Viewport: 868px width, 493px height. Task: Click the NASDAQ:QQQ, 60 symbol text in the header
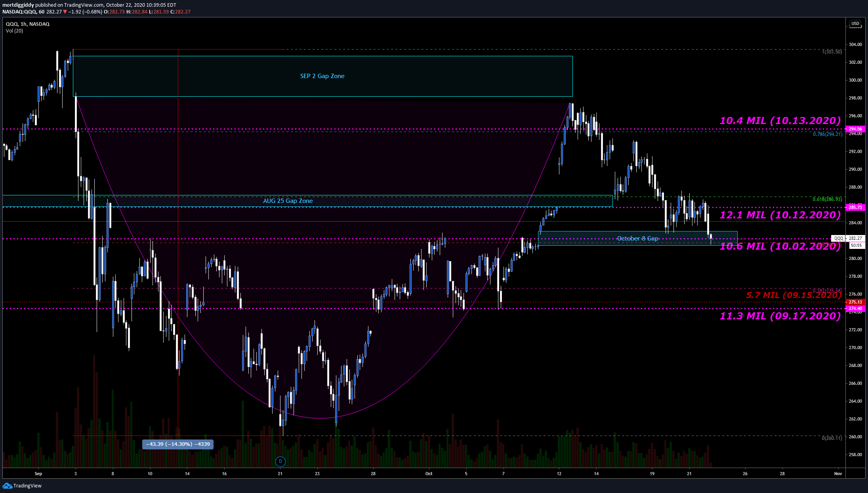[x=23, y=12]
